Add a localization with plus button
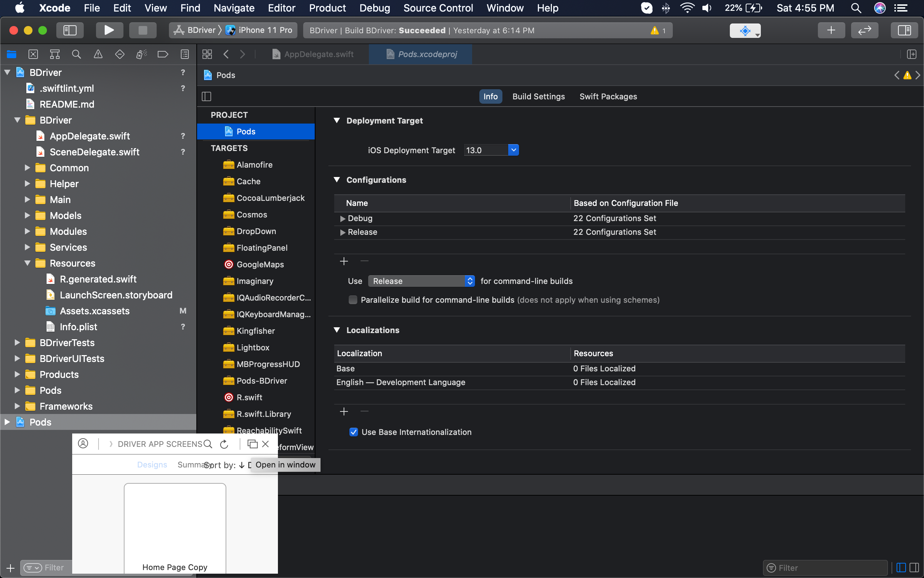This screenshot has width=924, height=578. tap(344, 411)
